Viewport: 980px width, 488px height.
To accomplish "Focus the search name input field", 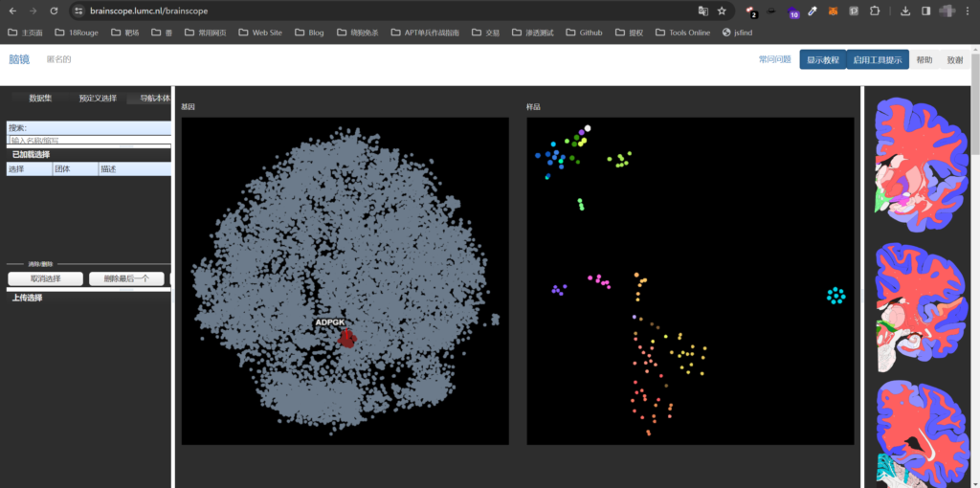I will [89, 141].
